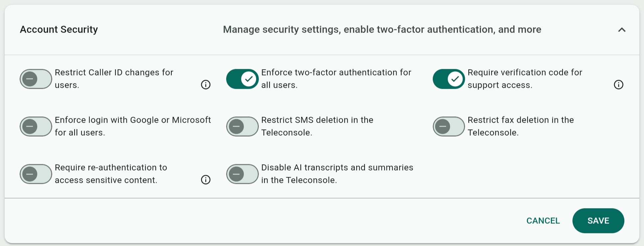Enable Restrict Caller ID changes switch
644x246 pixels.
click(x=36, y=79)
